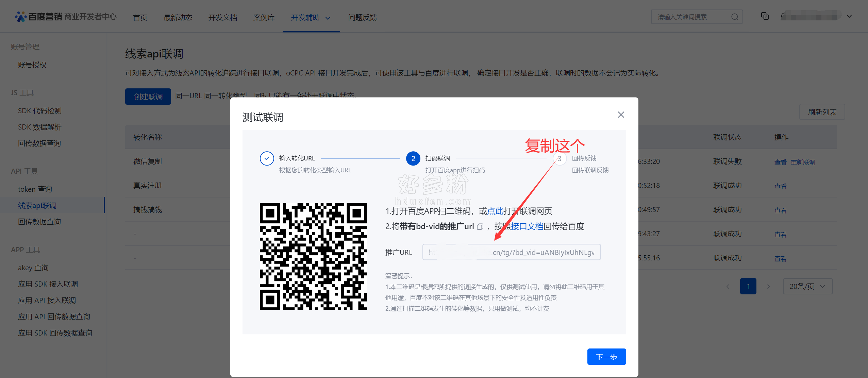This screenshot has height=378, width=868.
Task: Open the 首页 nav item
Action: 140,18
